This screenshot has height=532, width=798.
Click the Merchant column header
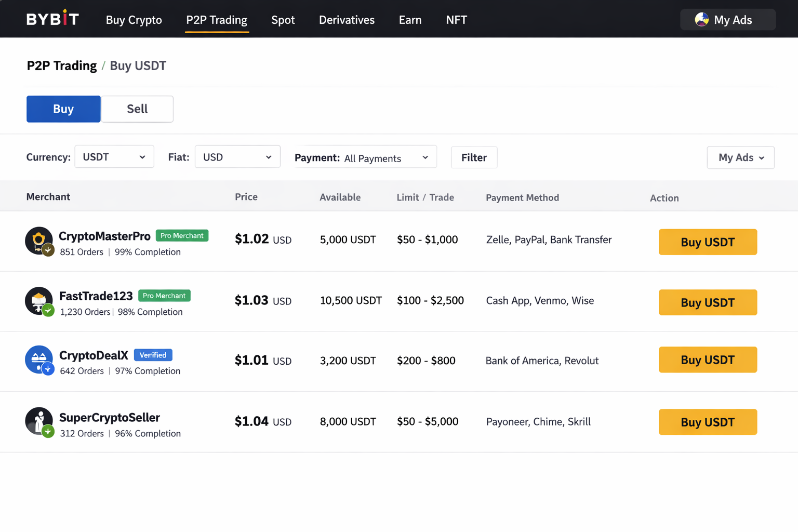pos(48,197)
